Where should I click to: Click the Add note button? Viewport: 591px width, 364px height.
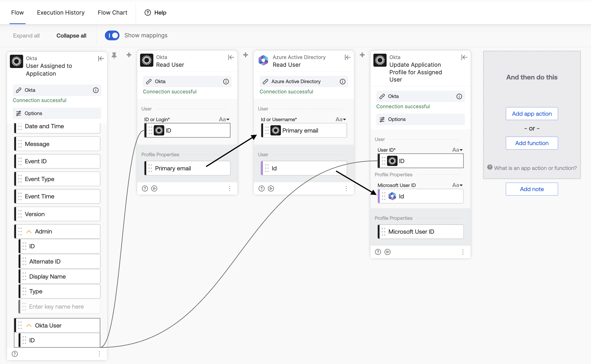pyautogui.click(x=532, y=189)
